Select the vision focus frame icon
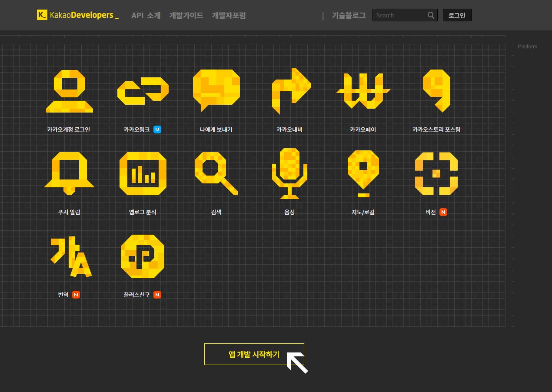 [436, 173]
